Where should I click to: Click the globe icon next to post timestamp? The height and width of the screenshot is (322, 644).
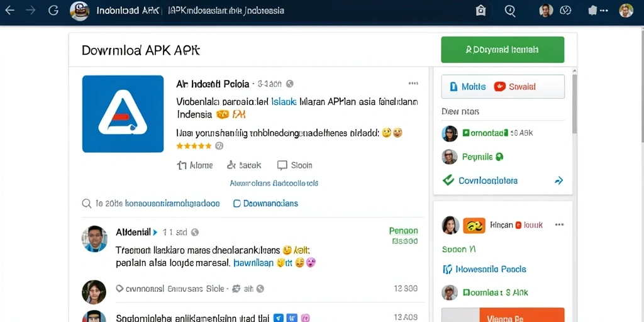(x=289, y=84)
